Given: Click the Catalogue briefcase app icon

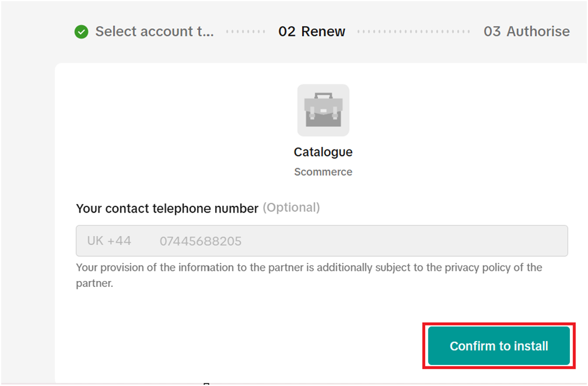Looking at the screenshot, I should (x=323, y=110).
